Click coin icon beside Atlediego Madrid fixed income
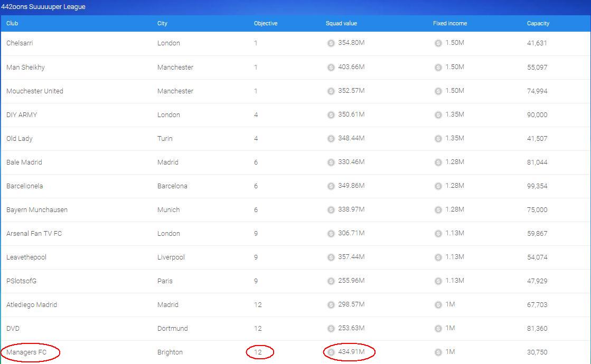Screen dimensions: 591x364 click(x=438, y=304)
